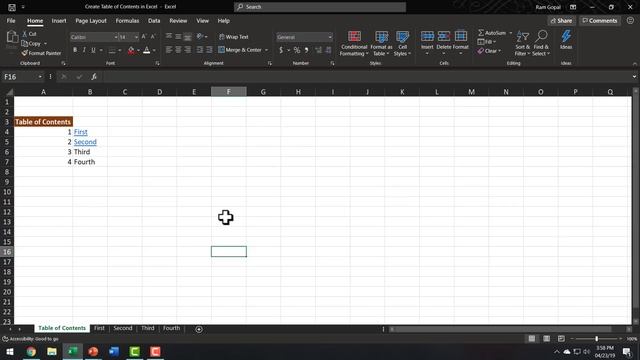Expand the formula bar chevron
Screen dimensions: 640x360
[x=634, y=77]
